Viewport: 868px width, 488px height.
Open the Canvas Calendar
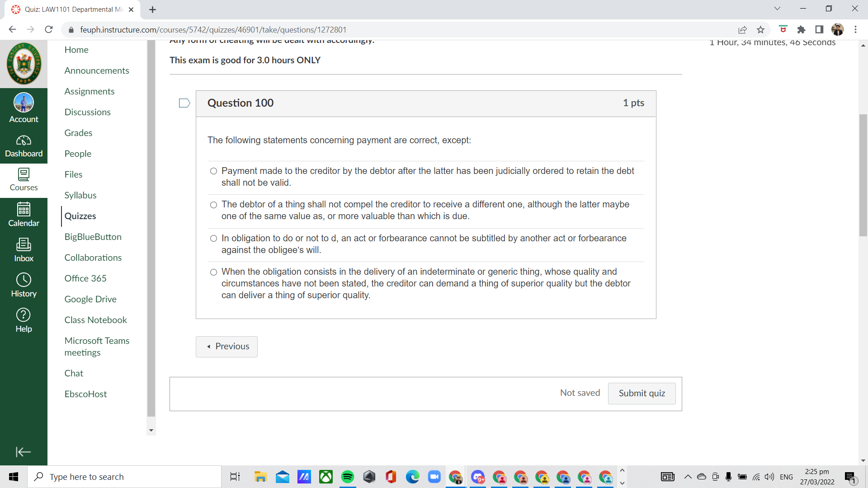pyautogui.click(x=24, y=214)
